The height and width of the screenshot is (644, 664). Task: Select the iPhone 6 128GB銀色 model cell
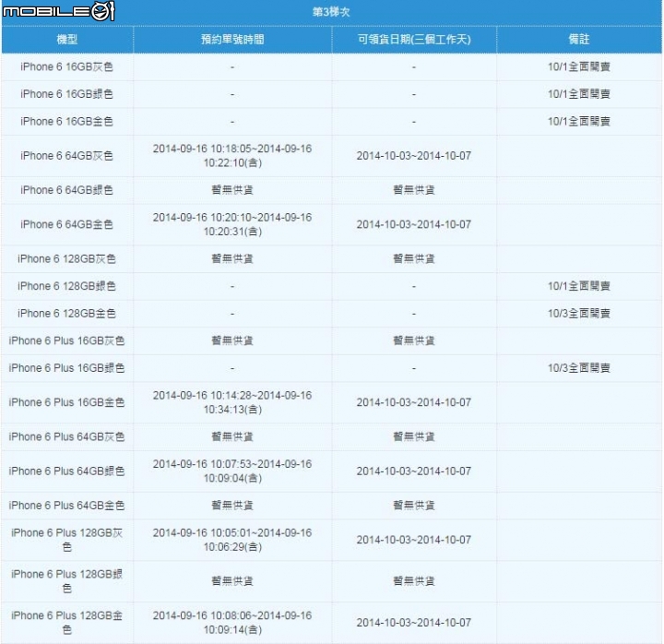click(67, 286)
